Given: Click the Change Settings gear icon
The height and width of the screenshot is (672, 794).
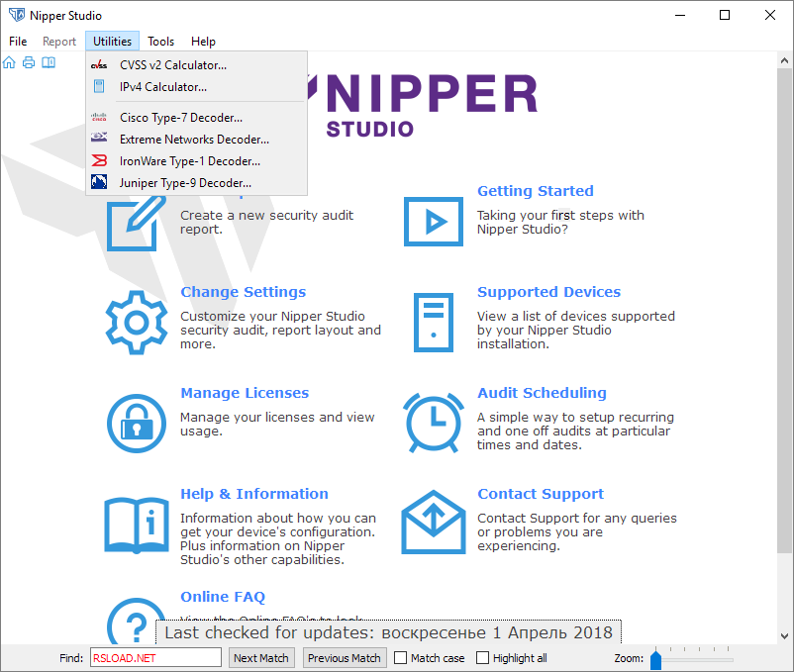Looking at the screenshot, I should [x=137, y=323].
